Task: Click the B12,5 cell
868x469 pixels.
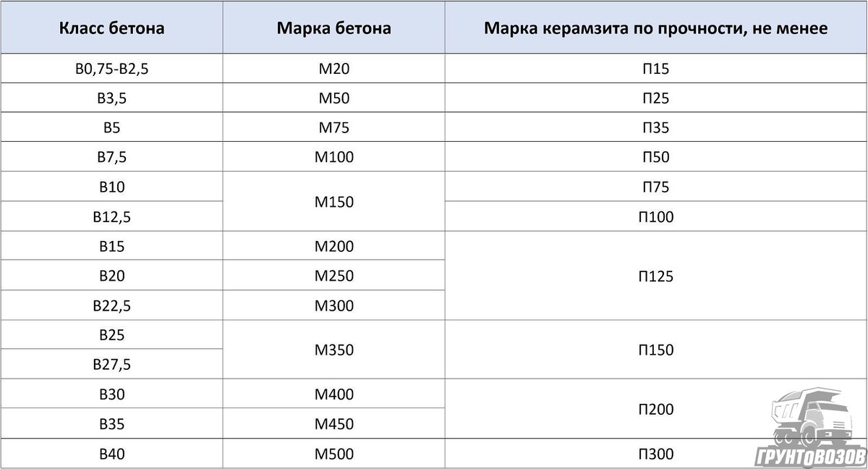Action: [x=111, y=216]
